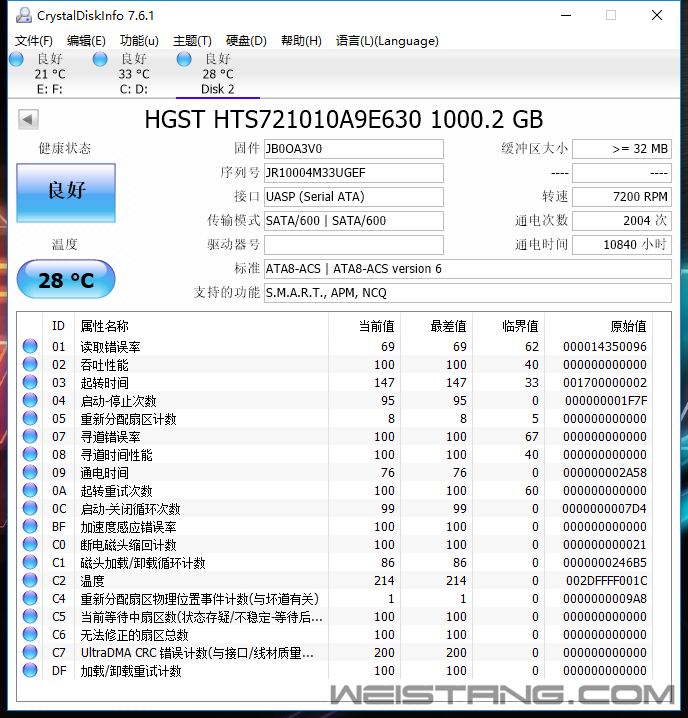
Task: Click status orb for attribute C1 磁头加载/卸载循环计数
Action: (x=30, y=562)
